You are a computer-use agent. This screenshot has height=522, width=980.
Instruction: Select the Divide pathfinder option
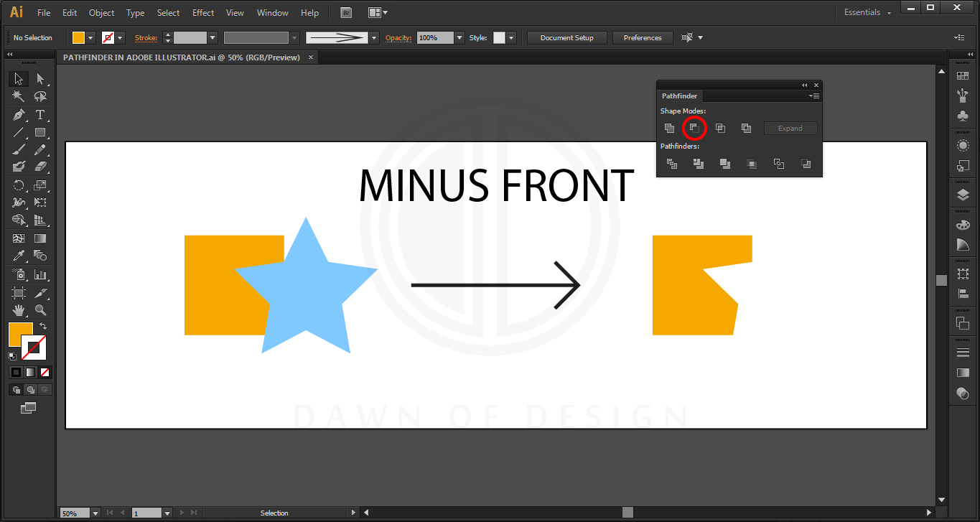tap(672, 164)
